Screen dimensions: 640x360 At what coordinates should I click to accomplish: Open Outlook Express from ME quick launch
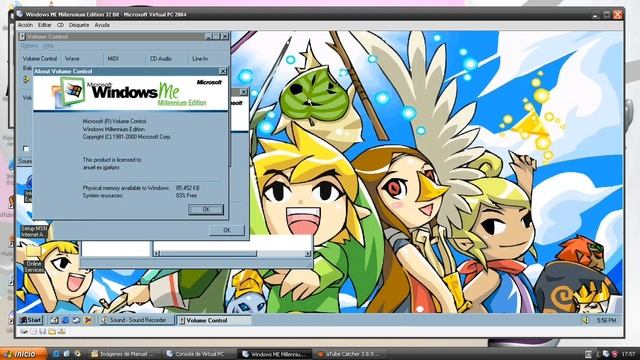tap(76, 320)
